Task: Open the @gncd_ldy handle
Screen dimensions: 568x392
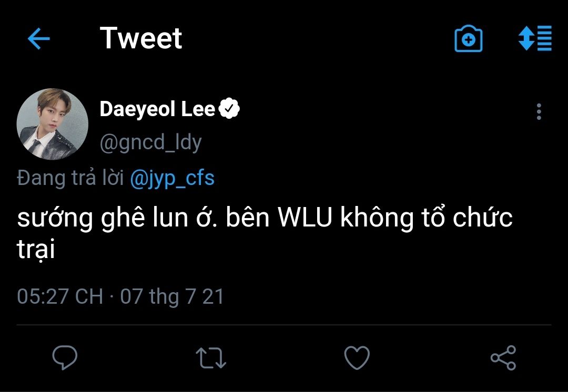Action: [x=150, y=142]
